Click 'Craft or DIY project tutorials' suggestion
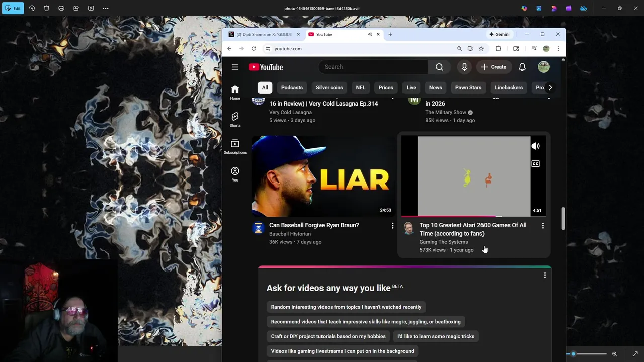 pos(329,336)
